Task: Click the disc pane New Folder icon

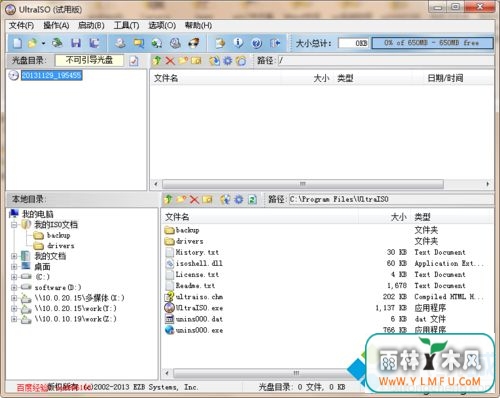Action: click(x=183, y=60)
